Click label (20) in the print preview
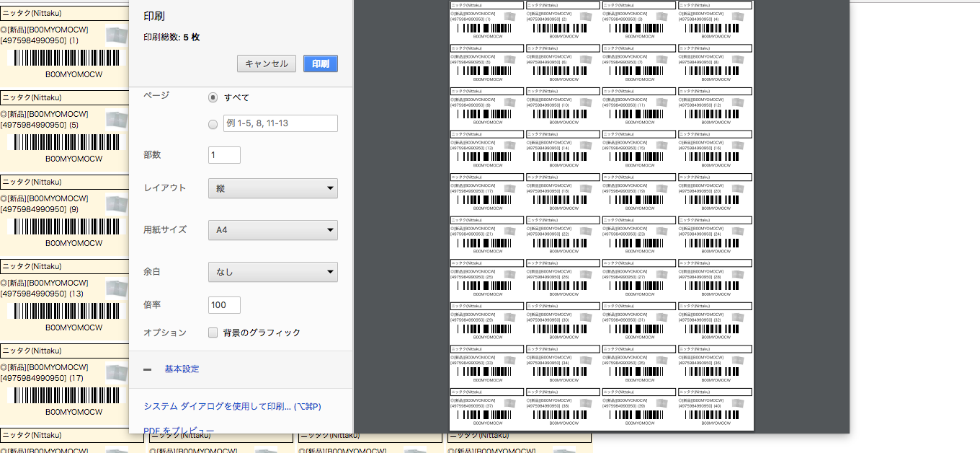The width and height of the screenshot is (980, 453). point(716,192)
